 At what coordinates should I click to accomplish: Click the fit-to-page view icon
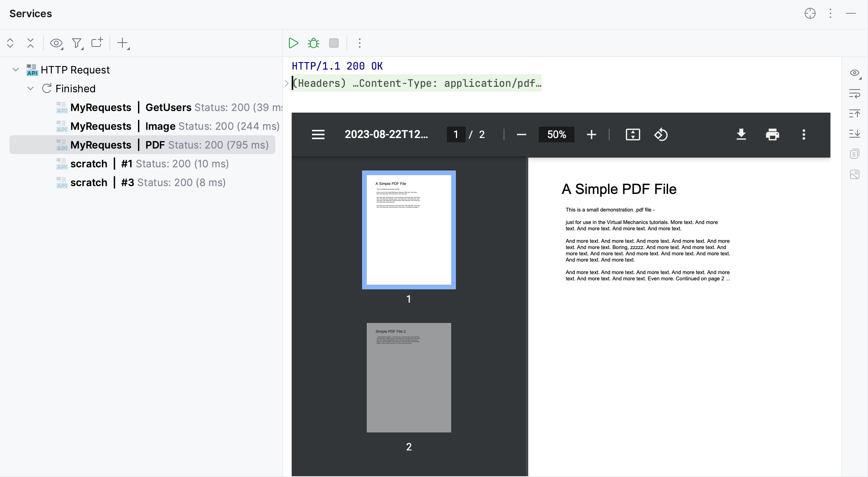[633, 134]
